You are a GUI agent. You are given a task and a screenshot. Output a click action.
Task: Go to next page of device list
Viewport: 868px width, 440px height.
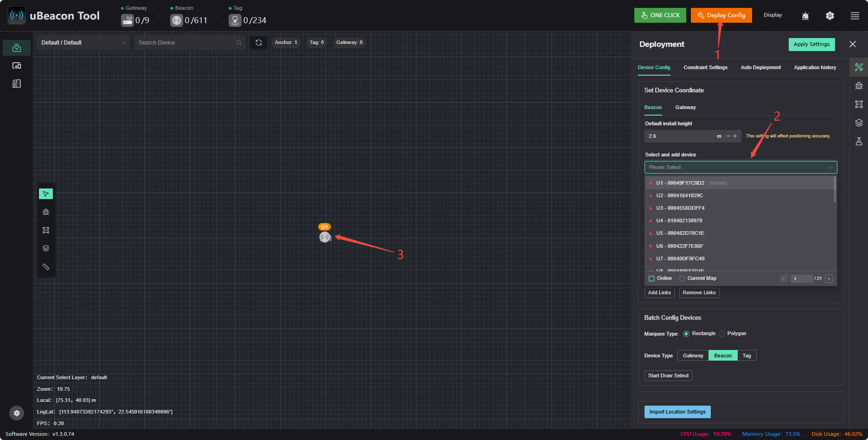pos(829,278)
